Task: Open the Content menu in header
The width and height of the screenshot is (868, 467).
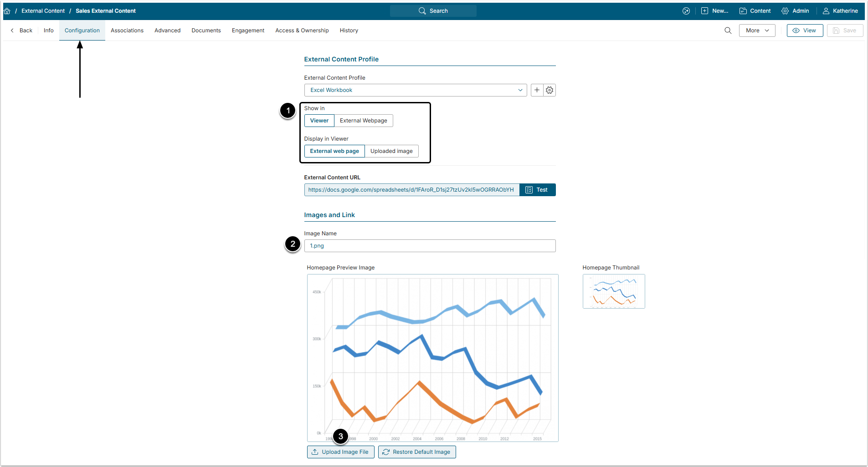Action: [755, 11]
